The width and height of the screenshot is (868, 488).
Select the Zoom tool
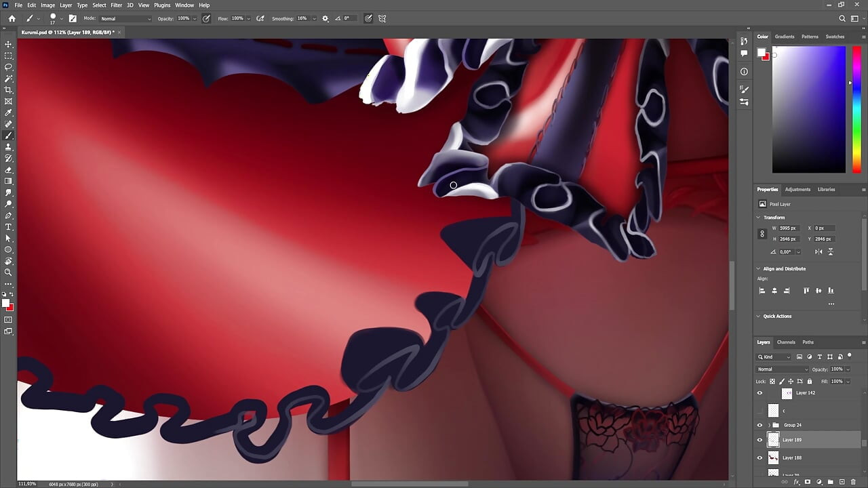pyautogui.click(x=9, y=272)
